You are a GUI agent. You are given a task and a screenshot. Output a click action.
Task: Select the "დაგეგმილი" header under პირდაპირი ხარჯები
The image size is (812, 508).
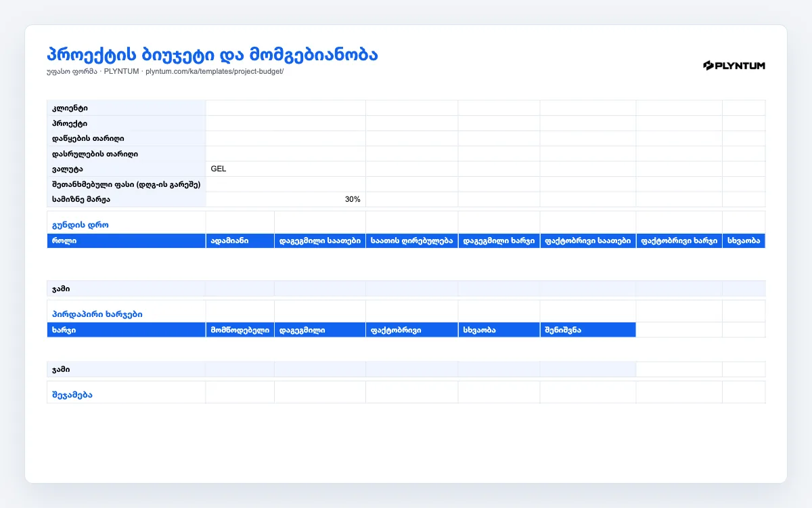pos(320,330)
